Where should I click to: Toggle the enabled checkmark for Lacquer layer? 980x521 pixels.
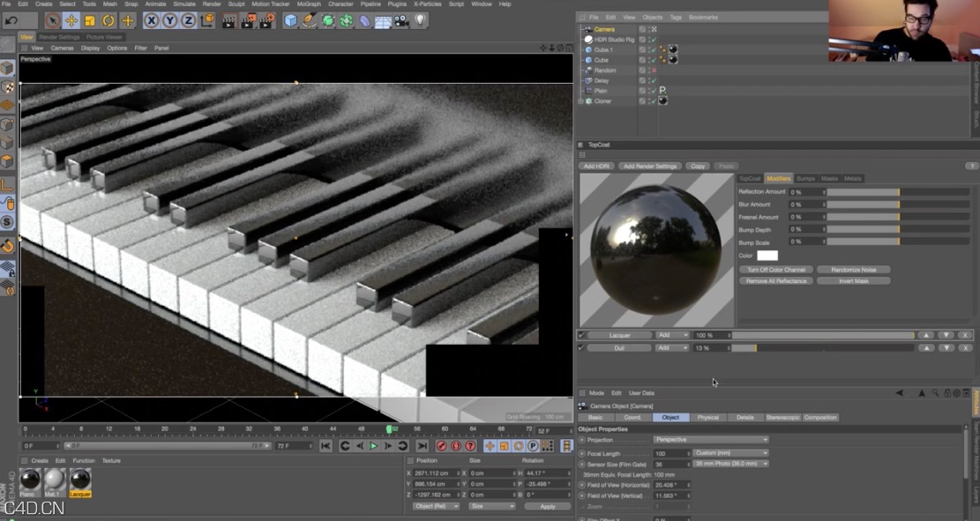581,335
